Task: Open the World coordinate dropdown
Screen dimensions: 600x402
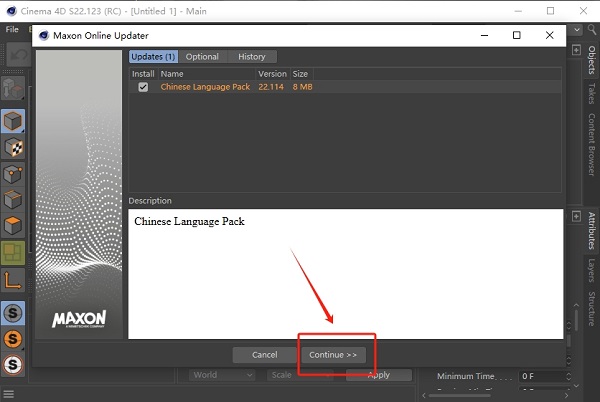Action: [x=222, y=375]
